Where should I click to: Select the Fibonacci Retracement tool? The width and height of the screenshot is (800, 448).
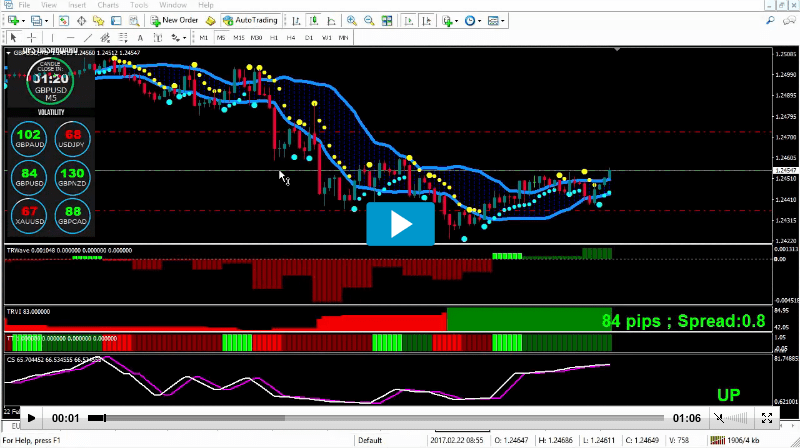123,37
